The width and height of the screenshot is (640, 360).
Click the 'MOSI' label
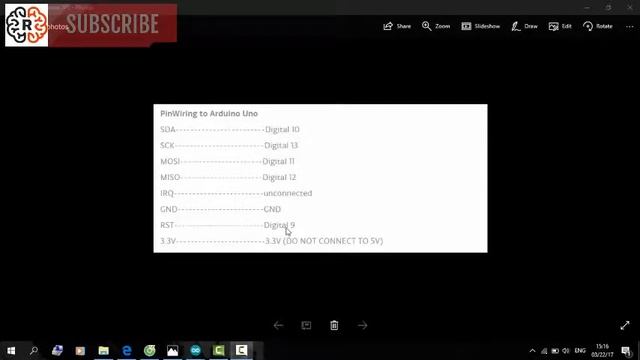click(170, 161)
